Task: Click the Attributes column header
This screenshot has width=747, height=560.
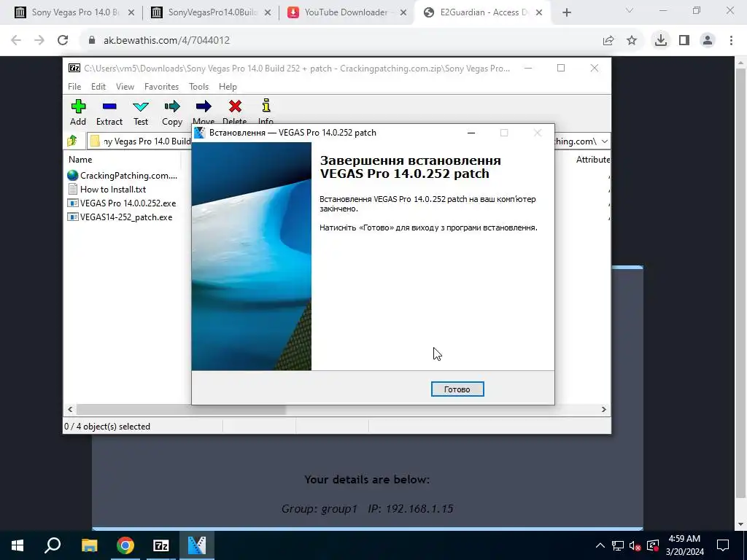Action: click(592, 160)
